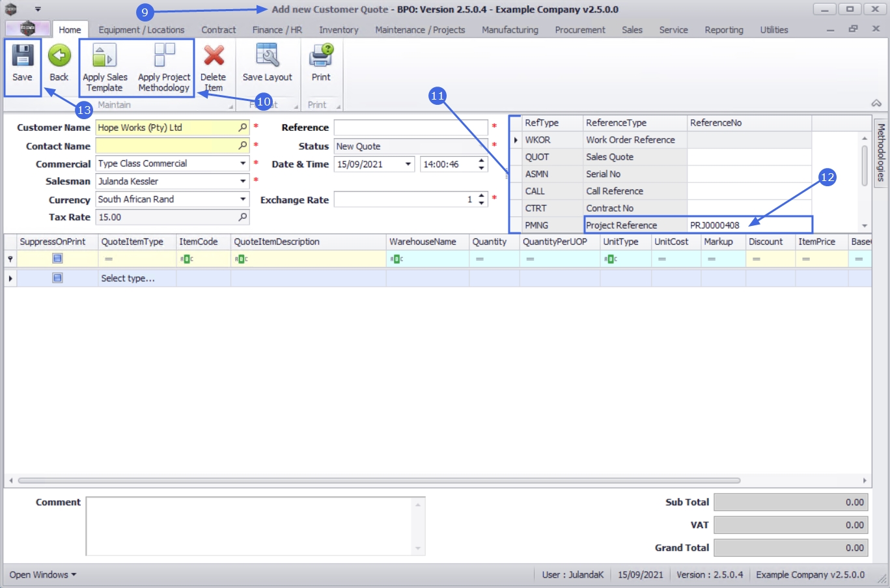Click the ItemPrice filter equals icon

pos(806,259)
